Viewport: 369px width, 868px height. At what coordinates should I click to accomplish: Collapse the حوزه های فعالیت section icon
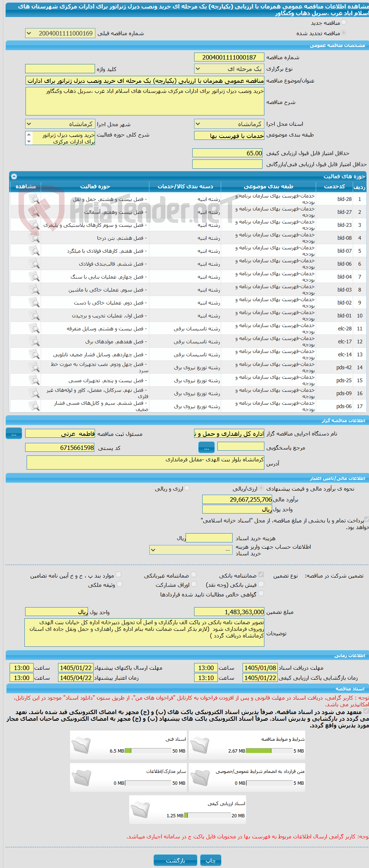click(14, 176)
